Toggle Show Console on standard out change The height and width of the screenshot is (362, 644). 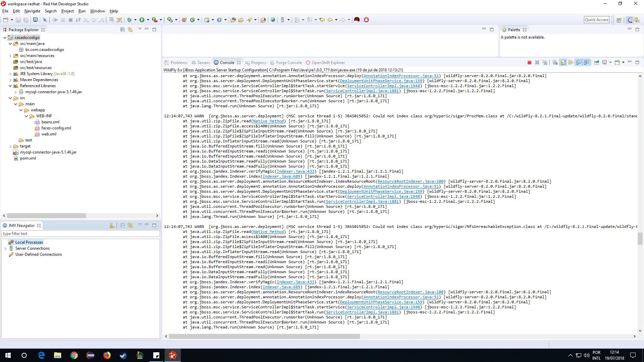(x=579, y=63)
